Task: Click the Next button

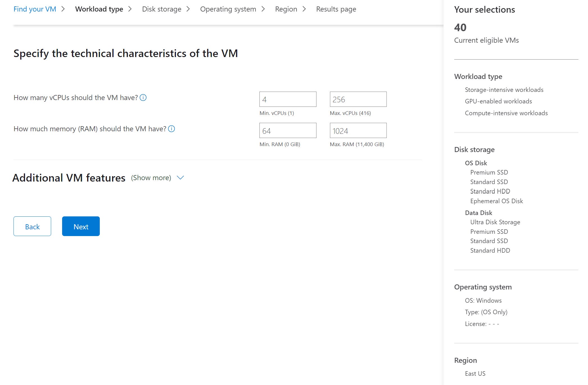Action: click(x=81, y=226)
